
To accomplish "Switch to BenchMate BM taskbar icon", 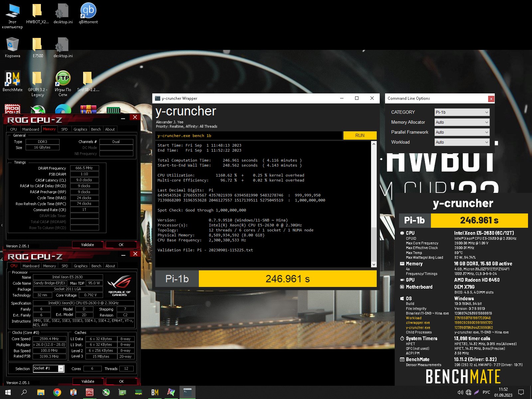I will tap(155, 392).
